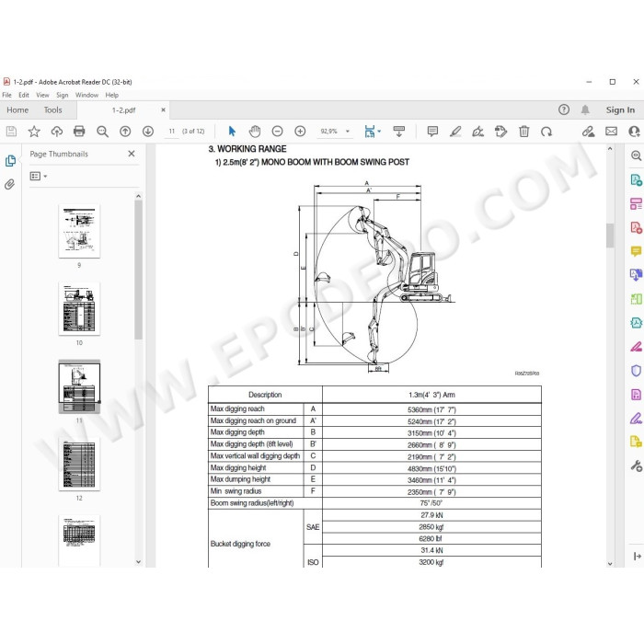Image resolution: width=644 pixels, height=644 pixels.
Task: Open Protect shield tool in right pane
Action: coord(636,371)
